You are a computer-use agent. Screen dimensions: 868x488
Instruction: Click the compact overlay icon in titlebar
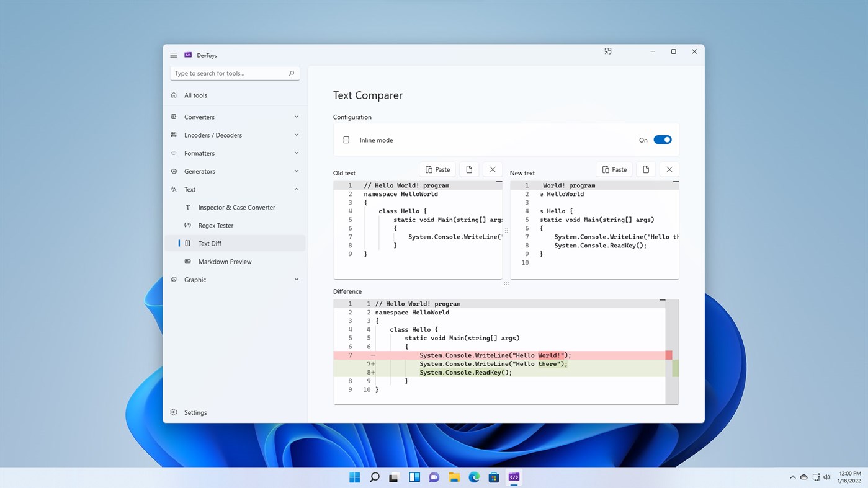[x=607, y=51]
